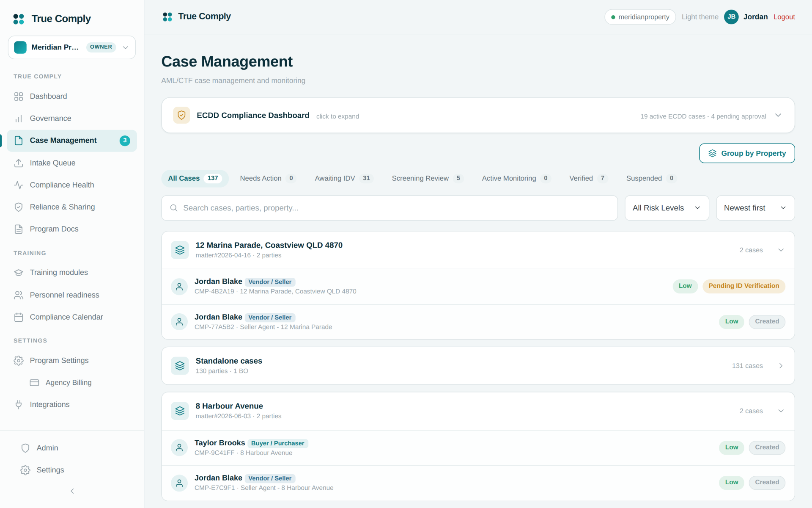Click the Program Settings gear icon
Image resolution: width=812 pixels, height=508 pixels.
(19, 361)
